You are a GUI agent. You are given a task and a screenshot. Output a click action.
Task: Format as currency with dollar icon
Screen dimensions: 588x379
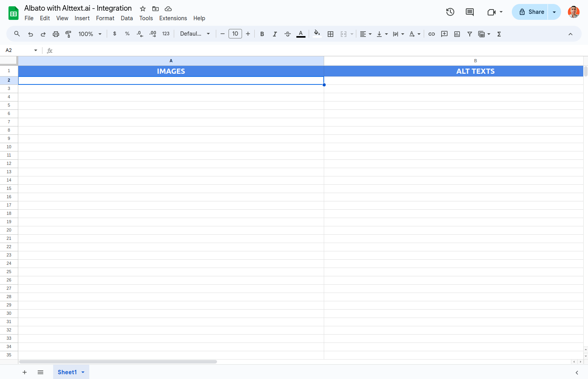click(115, 34)
